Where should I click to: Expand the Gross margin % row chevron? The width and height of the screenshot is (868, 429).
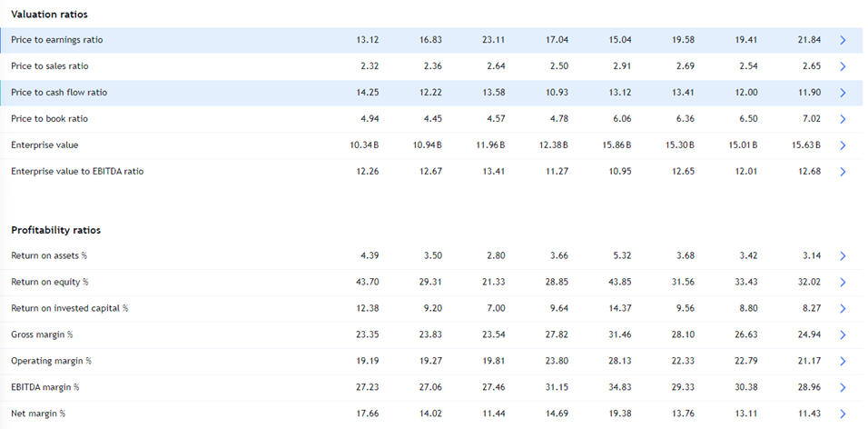[x=843, y=335]
